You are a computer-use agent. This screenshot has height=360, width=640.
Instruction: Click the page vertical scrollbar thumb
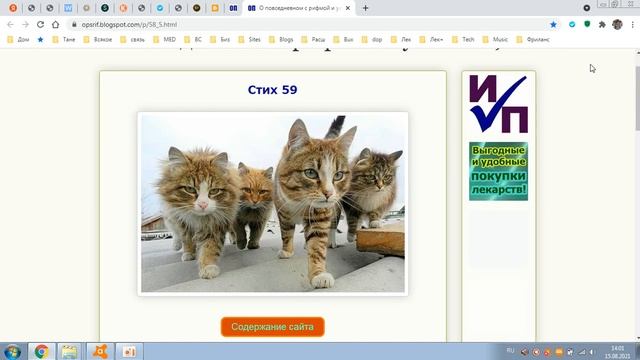coord(637,98)
